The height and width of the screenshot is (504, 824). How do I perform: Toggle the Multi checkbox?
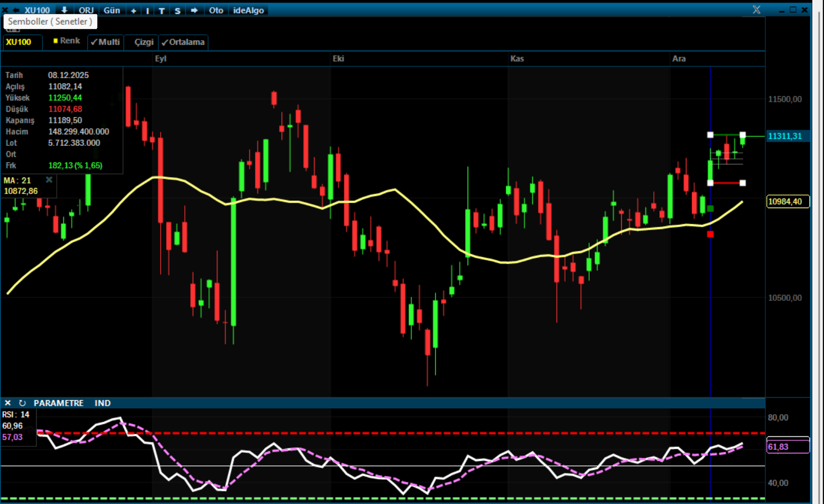(x=105, y=42)
